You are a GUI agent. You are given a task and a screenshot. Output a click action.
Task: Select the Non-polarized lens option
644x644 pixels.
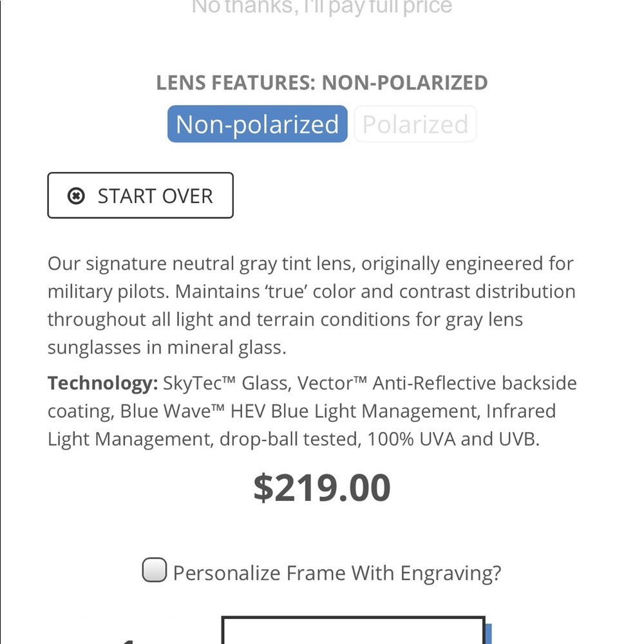256,124
